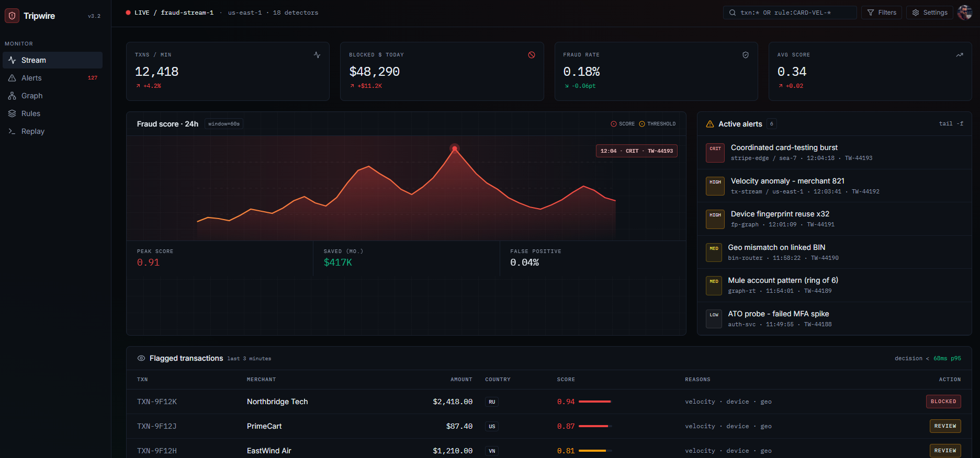This screenshot has width=980, height=458.
Task: Click the 127 alerts count badge
Action: click(x=93, y=78)
